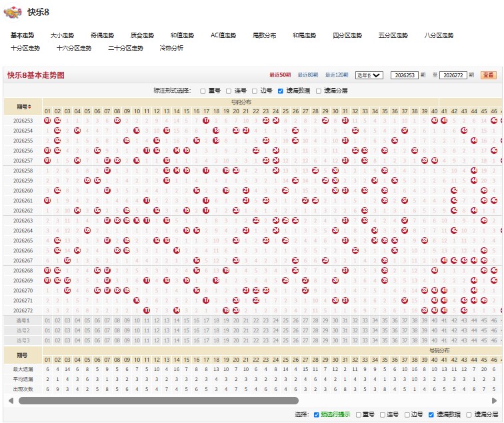The image size is (504, 423).
Task: Click the horizontal scrollbar thumb
Action: 159,400
